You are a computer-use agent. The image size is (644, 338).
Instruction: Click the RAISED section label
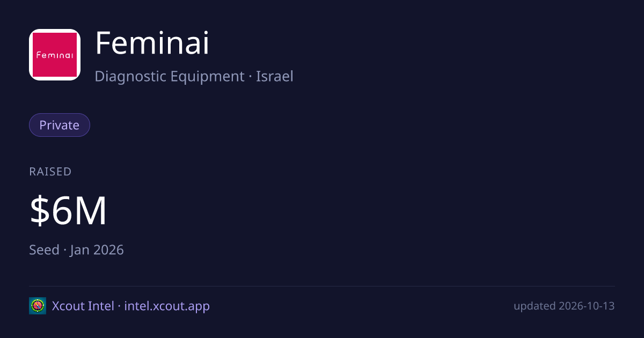pos(50,172)
